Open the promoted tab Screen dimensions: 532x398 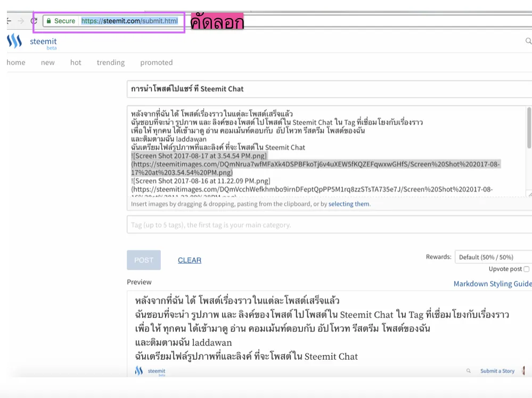click(157, 62)
